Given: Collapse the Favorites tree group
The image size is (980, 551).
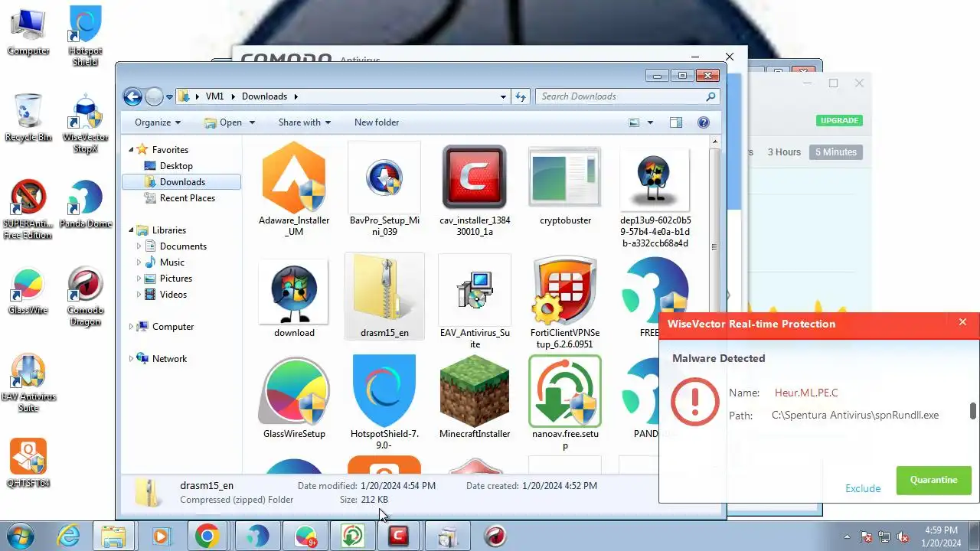Looking at the screenshot, I should 132,150.
